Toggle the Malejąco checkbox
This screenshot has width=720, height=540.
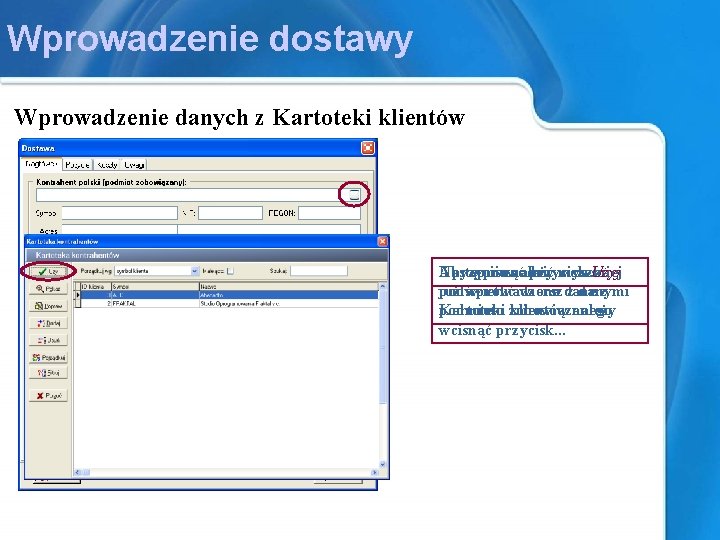tap(231, 271)
